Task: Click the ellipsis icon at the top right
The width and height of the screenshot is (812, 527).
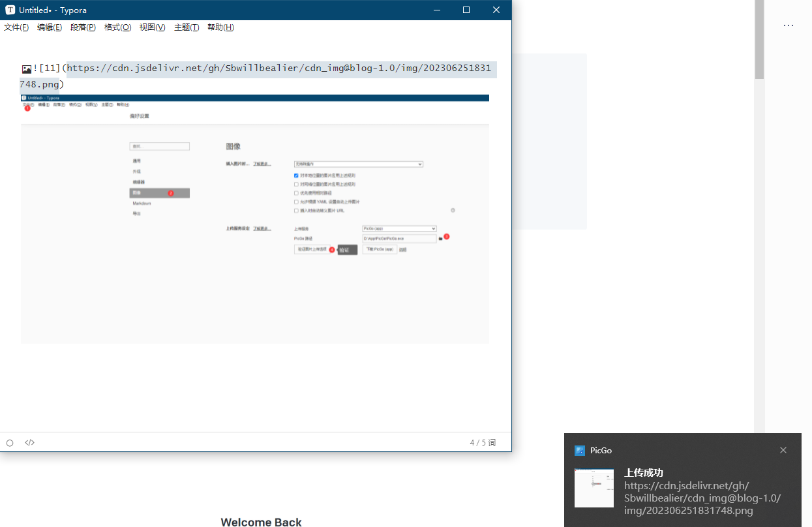Action: (x=789, y=25)
